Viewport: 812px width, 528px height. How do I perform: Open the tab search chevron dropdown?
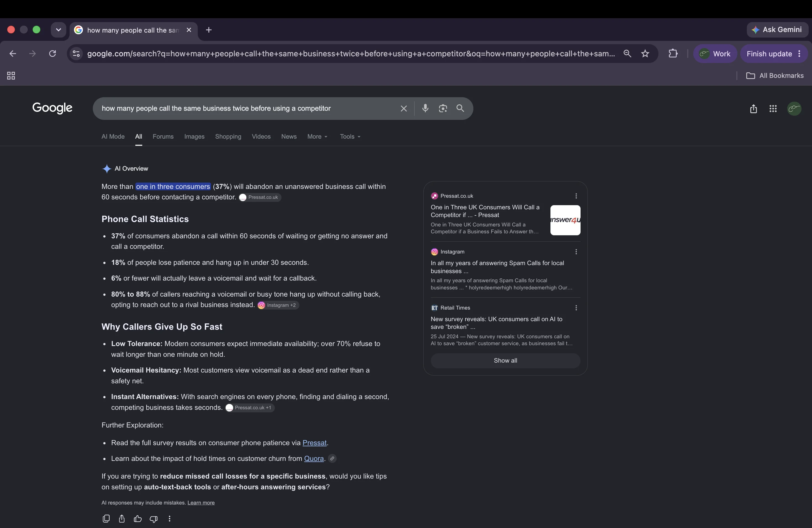click(58, 30)
